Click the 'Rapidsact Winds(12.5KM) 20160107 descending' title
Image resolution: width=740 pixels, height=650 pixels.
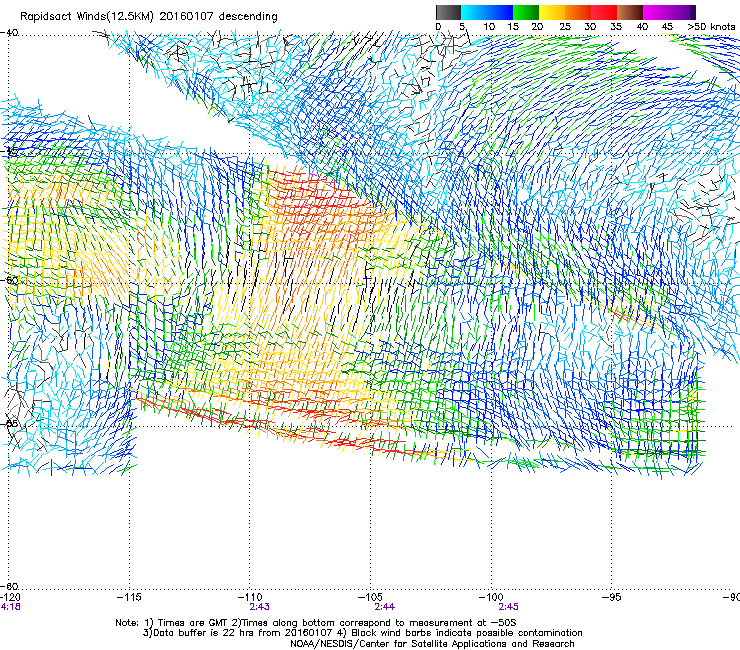click(x=149, y=17)
